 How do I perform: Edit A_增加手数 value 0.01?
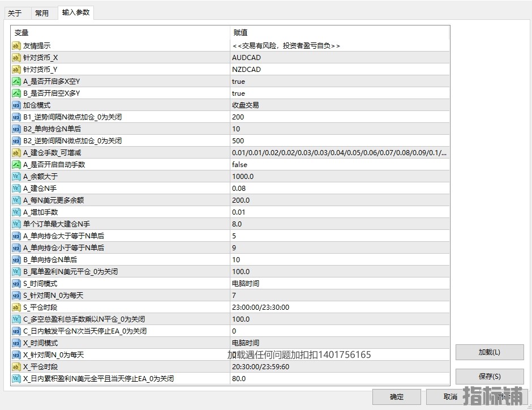pyautogui.click(x=340, y=212)
